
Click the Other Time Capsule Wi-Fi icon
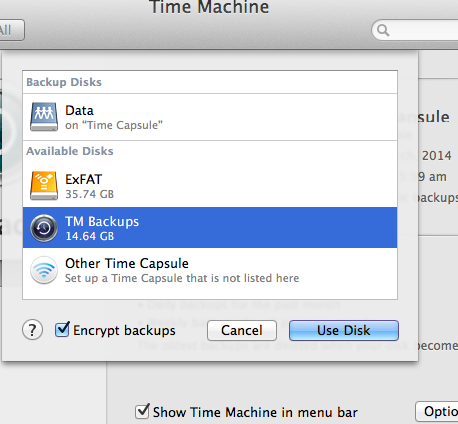point(44,270)
